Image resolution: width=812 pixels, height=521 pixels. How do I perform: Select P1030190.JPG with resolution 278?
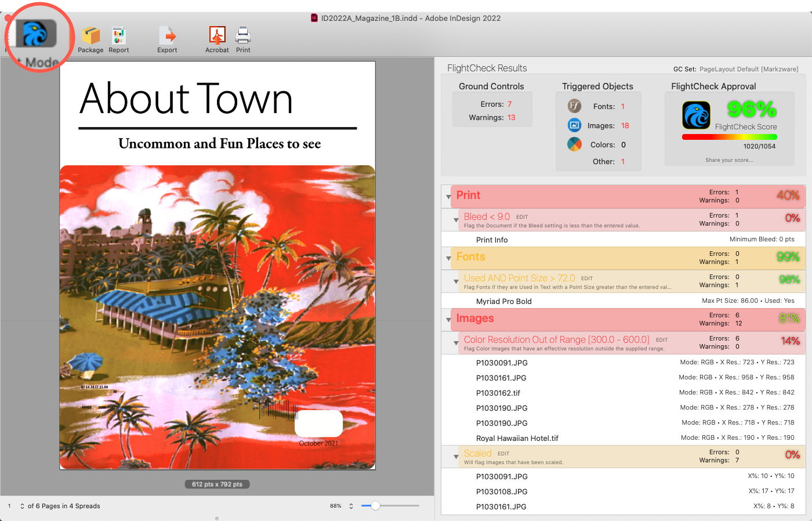coord(623,408)
